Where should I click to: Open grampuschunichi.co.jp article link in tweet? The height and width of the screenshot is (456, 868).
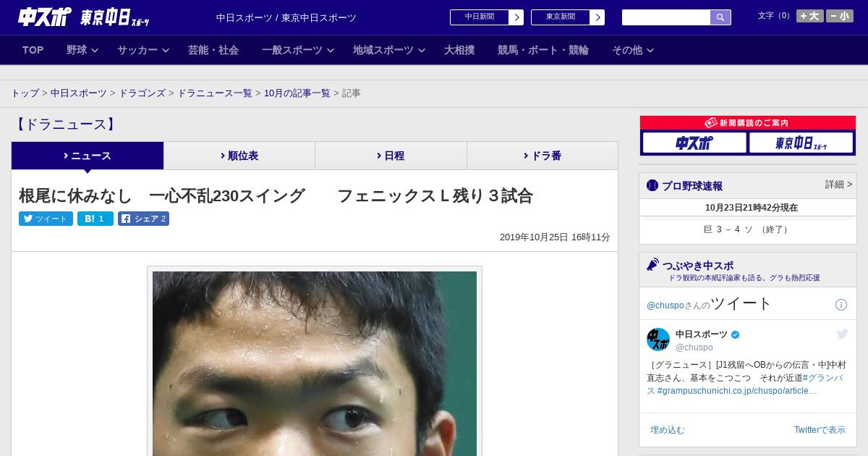click(737, 391)
